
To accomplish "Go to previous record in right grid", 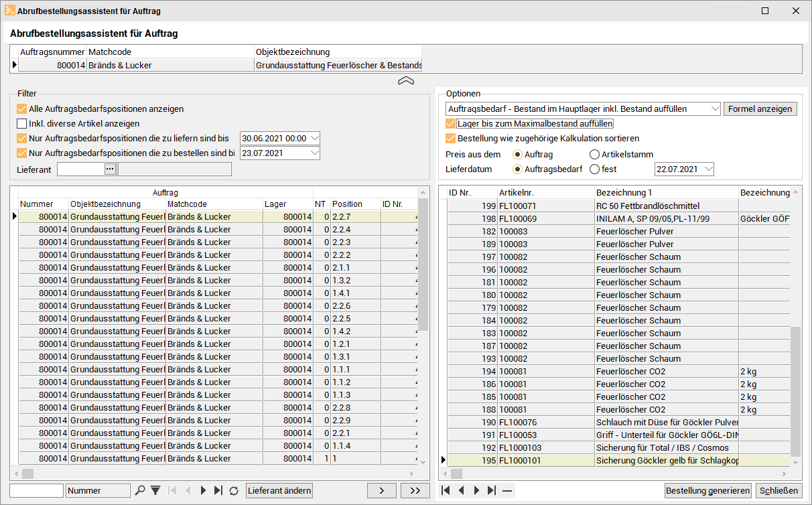I will 461,490.
